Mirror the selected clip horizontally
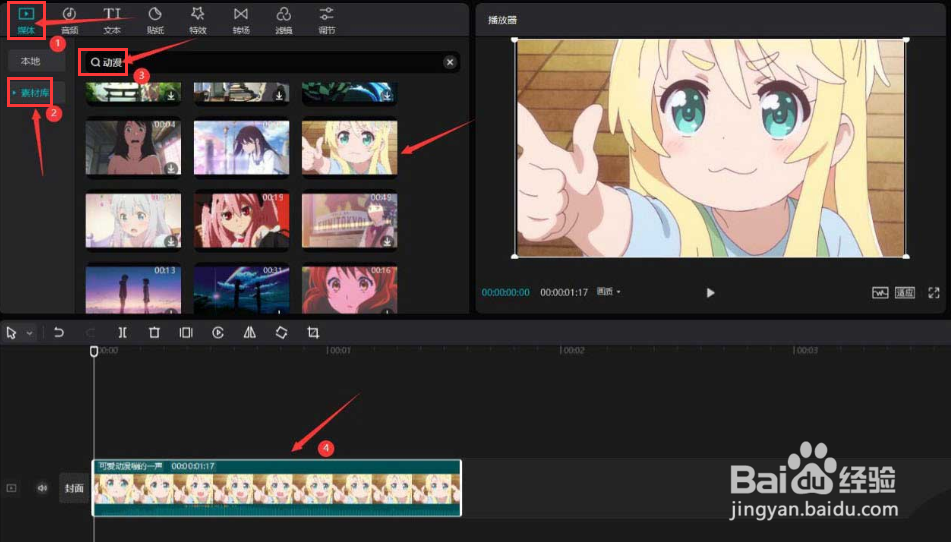 [x=249, y=332]
